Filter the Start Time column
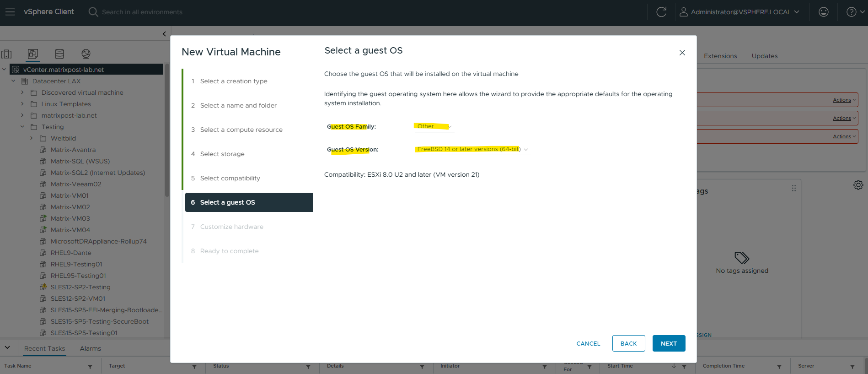The width and height of the screenshot is (868, 374). pos(684,367)
